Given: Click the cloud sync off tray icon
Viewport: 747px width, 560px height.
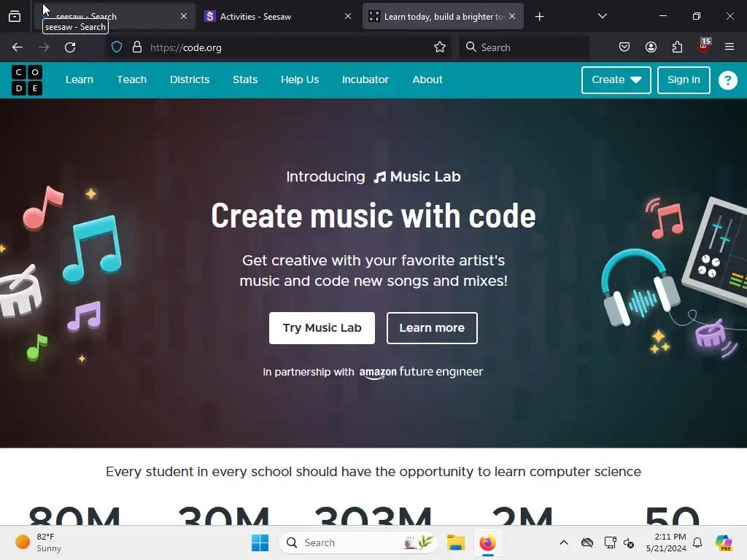Looking at the screenshot, I should coord(587,542).
